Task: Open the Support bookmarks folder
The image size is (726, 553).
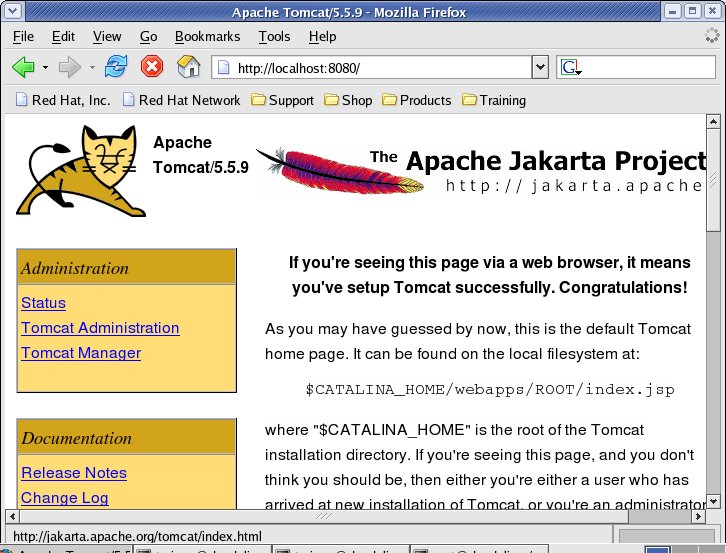Action: click(282, 100)
